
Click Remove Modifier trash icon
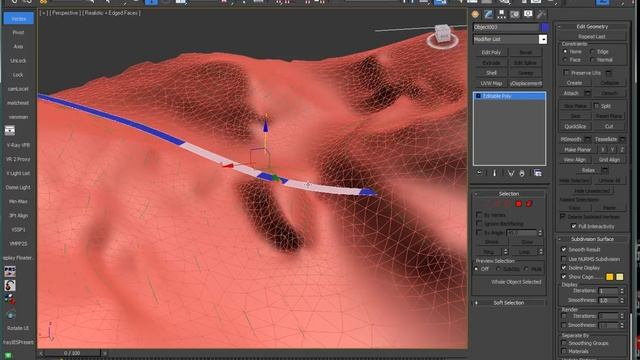coord(522,173)
